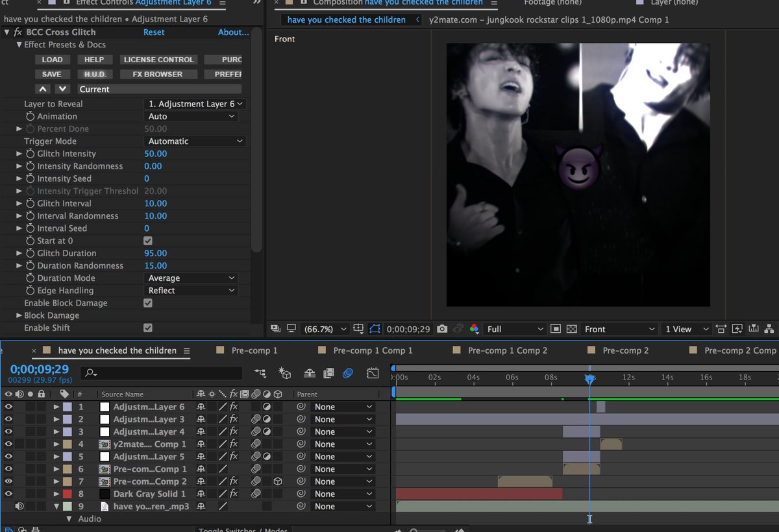Screen dimensions: 779x532
Task: Toggle fast previews lightning icon
Action: 738,329
